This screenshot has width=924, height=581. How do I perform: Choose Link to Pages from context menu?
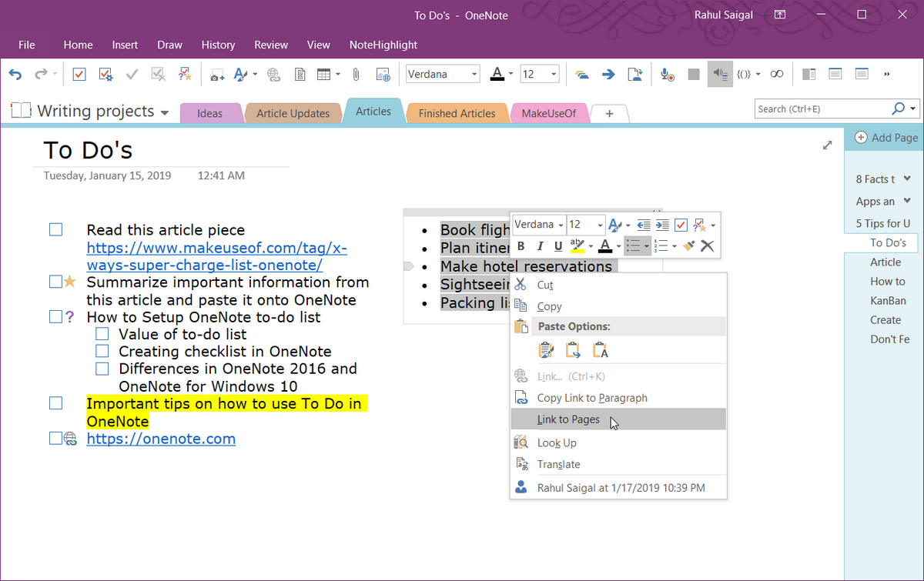tap(567, 419)
